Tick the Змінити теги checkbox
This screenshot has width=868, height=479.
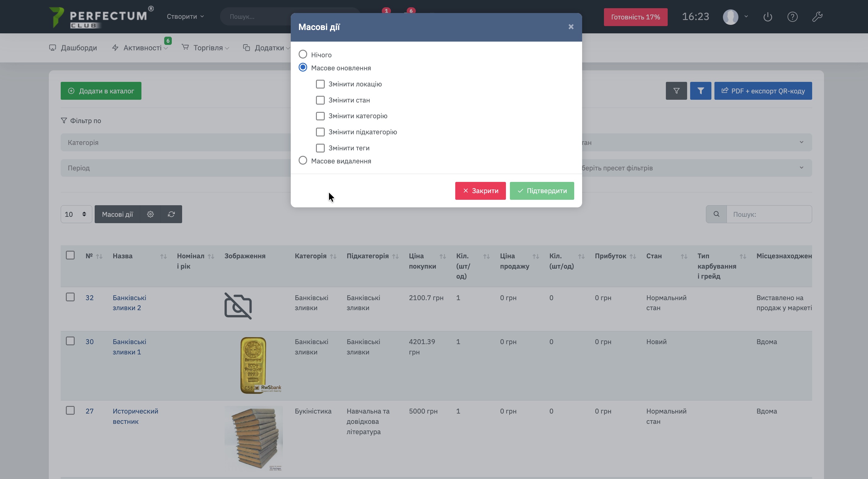coord(320,148)
